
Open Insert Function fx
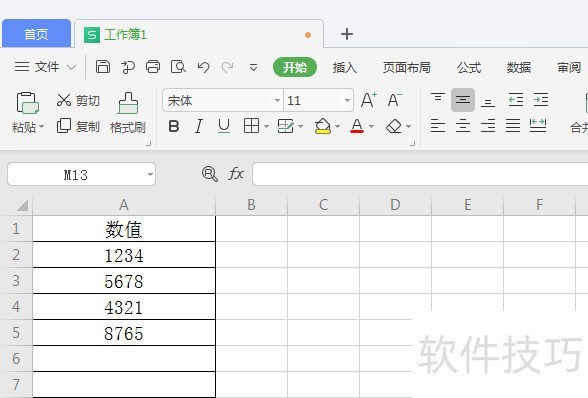coord(236,174)
